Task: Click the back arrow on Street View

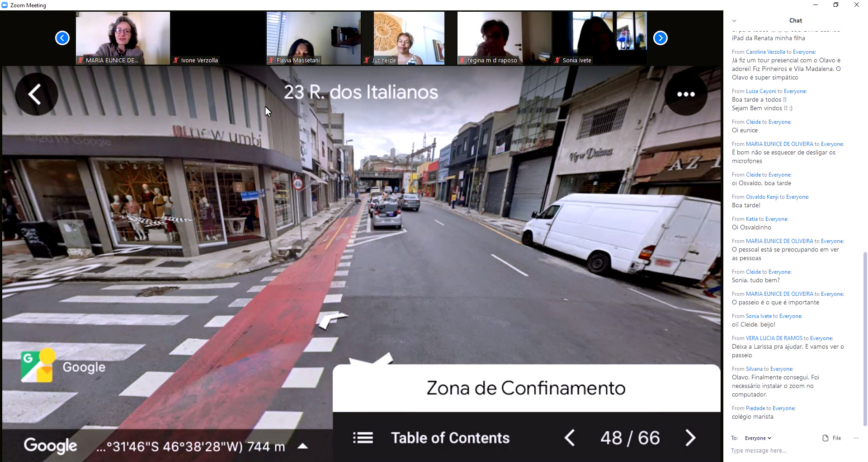Action: (x=36, y=94)
